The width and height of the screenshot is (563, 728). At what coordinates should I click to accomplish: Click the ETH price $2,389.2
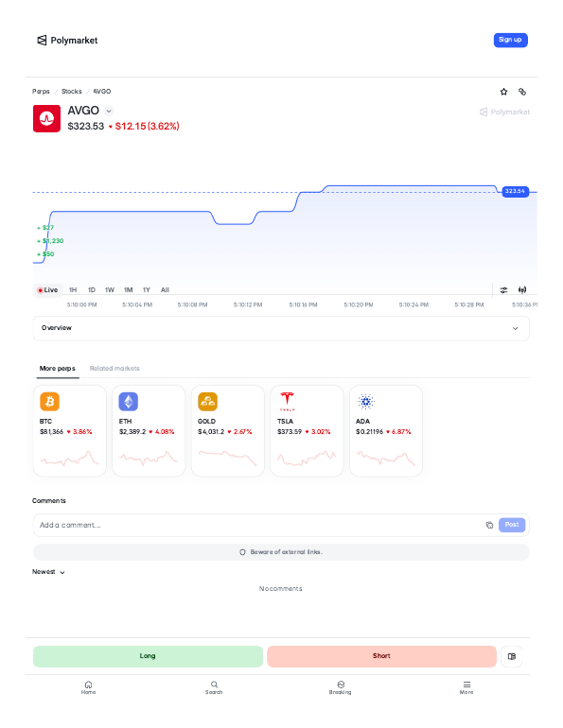click(x=132, y=432)
